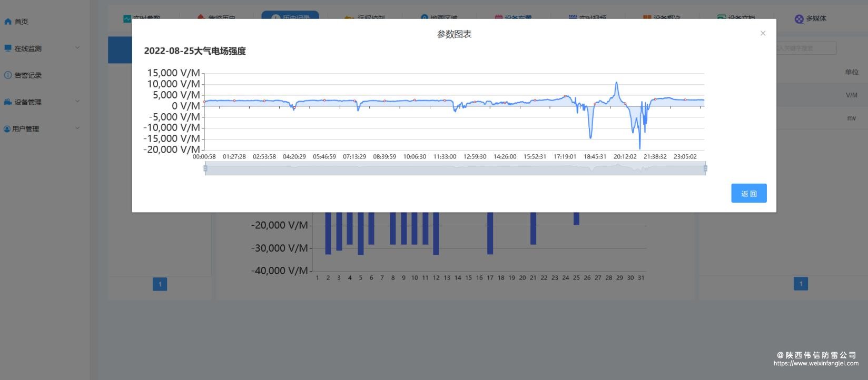Click the bar for day 17
The width and height of the screenshot is (868, 380).
[x=490, y=233]
